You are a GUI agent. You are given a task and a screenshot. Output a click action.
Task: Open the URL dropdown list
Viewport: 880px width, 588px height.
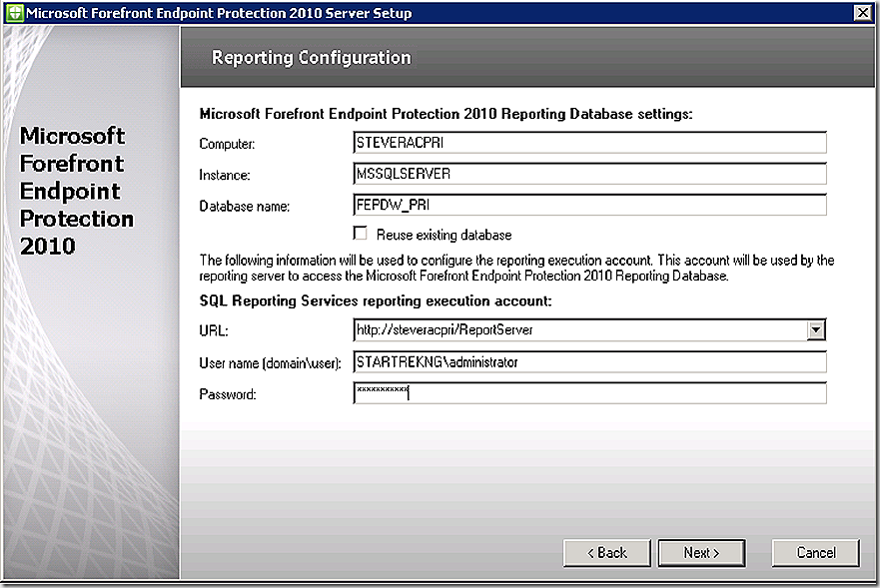tap(816, 329)
